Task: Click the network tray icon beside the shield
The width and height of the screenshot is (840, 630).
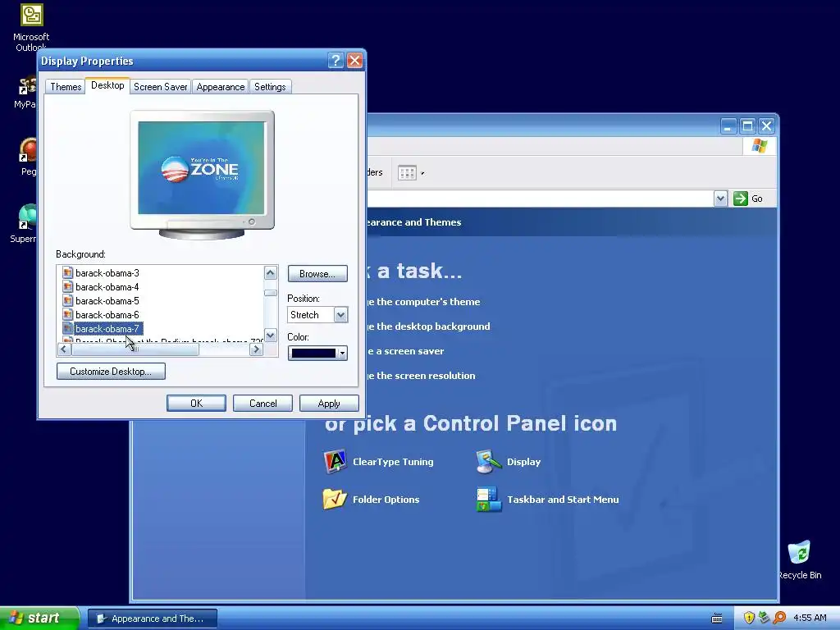Action: click(765, 618)
